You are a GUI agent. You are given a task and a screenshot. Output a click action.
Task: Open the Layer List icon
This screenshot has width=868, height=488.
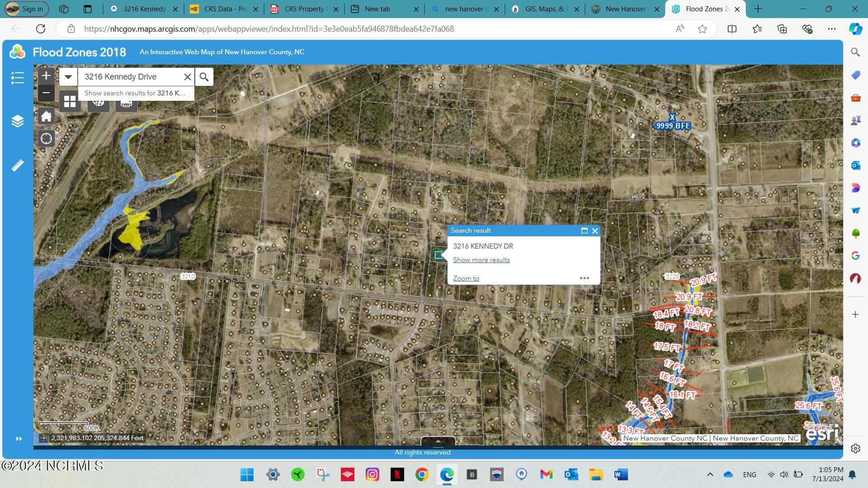(x=17, y=121)
